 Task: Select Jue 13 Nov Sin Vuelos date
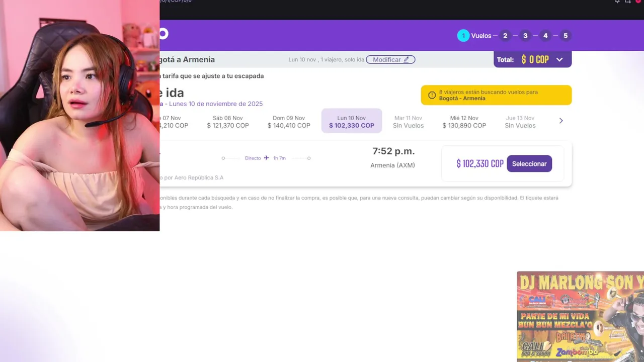pyautogui.click(x=520, y=122)
